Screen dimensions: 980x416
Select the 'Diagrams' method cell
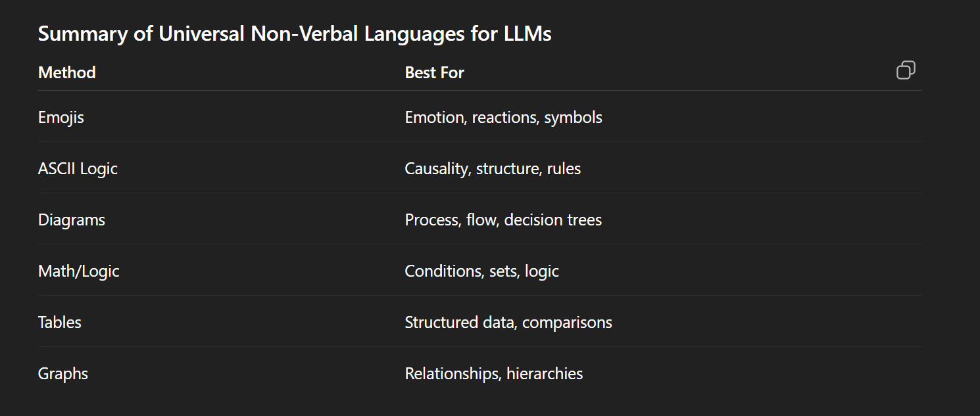pyautogui.click(x=72, y=220)
